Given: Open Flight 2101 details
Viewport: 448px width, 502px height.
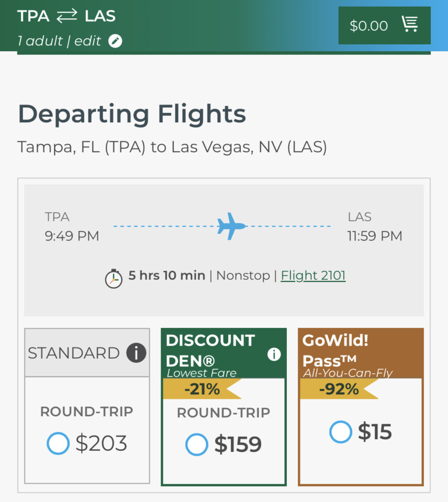Looking at the screenshot, I should [313, 275].
